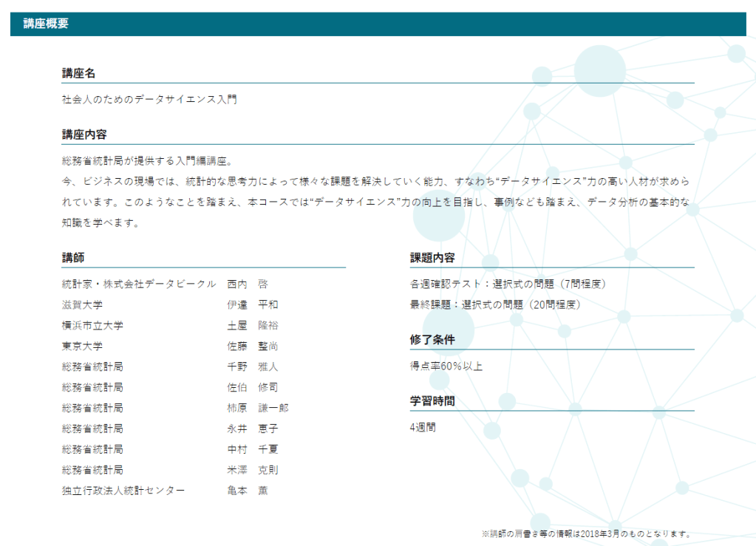Image resolution: width=756 pixels, height=546 pixels.
Task: Click instructor name 千野 雅人
Action: (253, 366)
